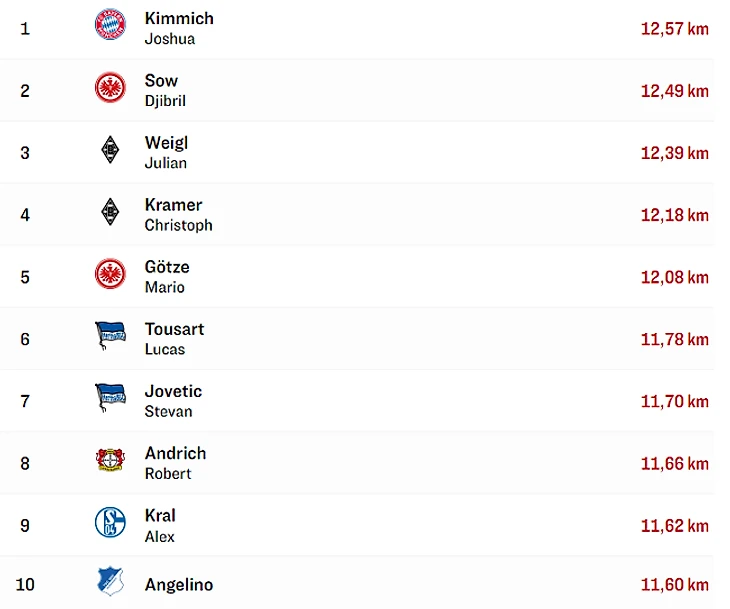The height and width of the screenshot is (609, 730).
Task: Click Gladbach logo next to Kramer
Action: 110,211
